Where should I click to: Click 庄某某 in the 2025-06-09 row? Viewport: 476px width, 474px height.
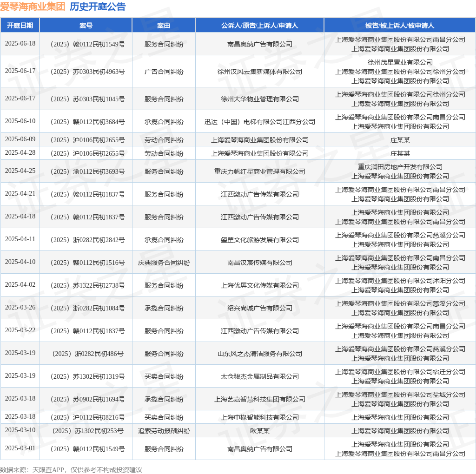tap(400, 140)
